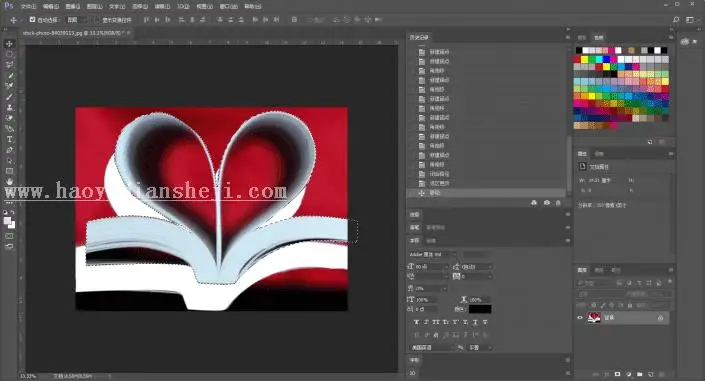Toggle layer filtering switch in Layers panel
The height and width of the screenshot is (381, 705).
[x=670, y=282]
